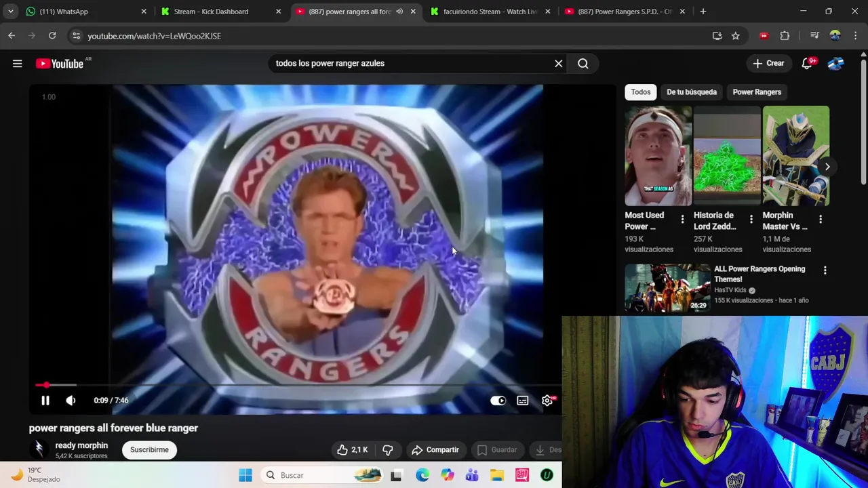Open the Historia de Lord Zedd short
Viewport: 868px width, 488px height.
(x=727, y=156)
